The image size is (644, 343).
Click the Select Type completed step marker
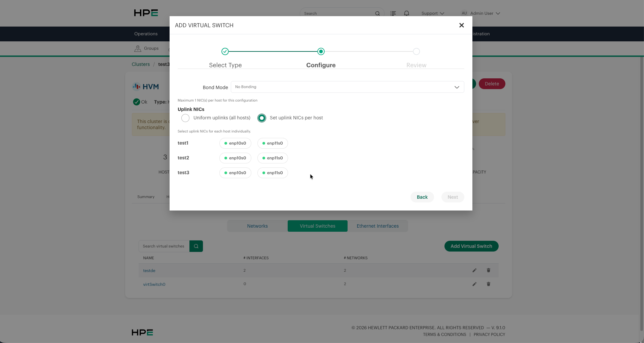click(225, 51)
